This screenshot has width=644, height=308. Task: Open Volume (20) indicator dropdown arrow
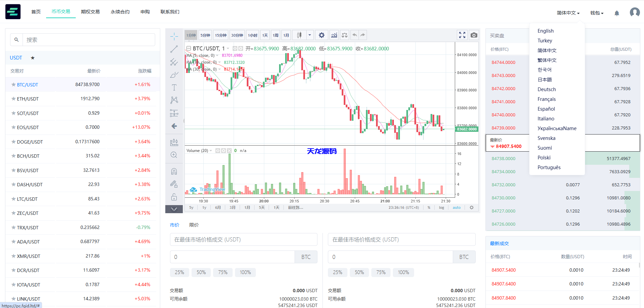[211, 151]
